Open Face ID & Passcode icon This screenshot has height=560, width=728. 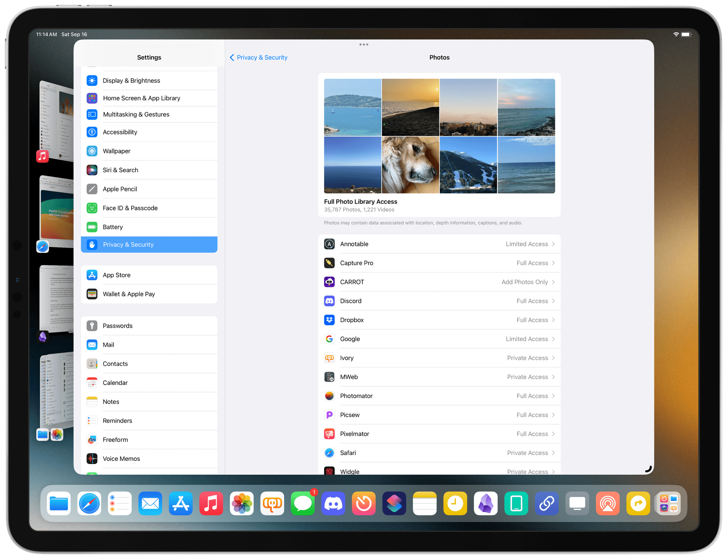[92, 208]
